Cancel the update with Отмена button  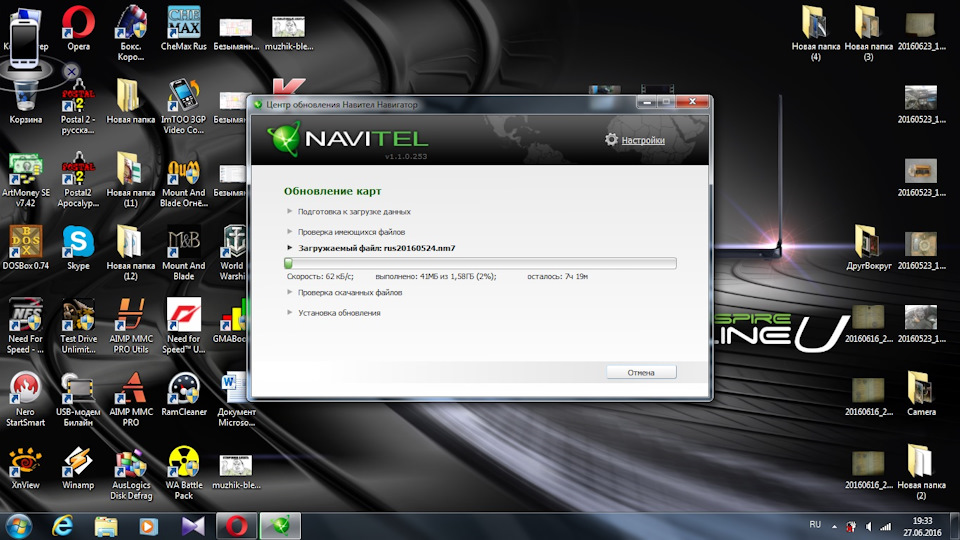(x=641, y=372)
